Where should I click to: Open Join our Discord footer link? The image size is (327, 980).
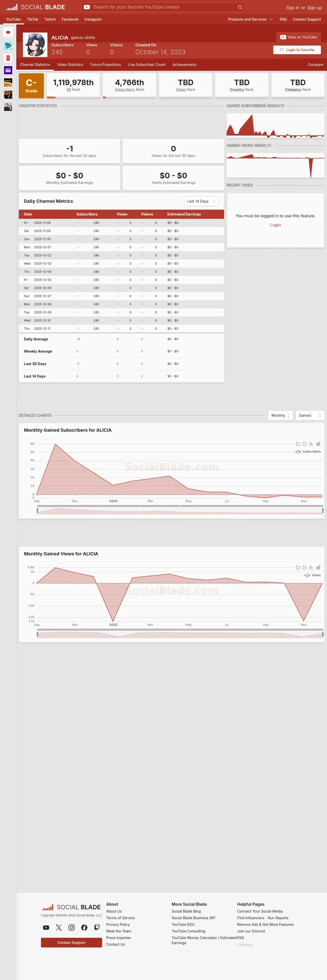pos(251,931)
